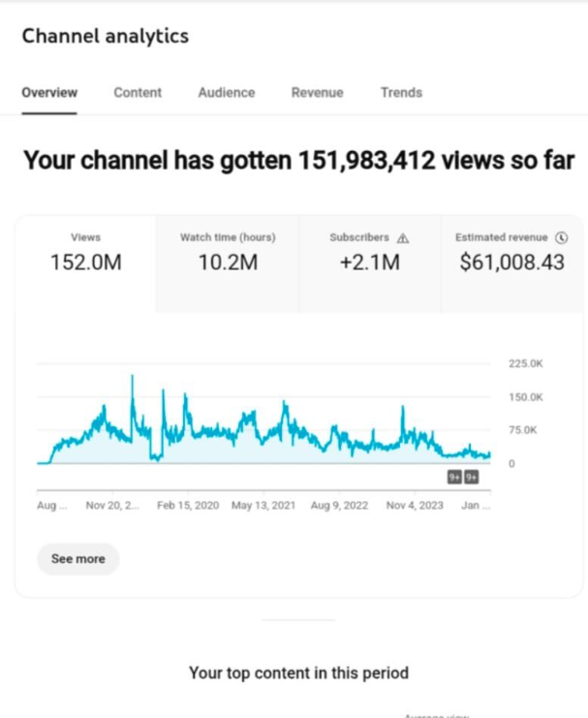Click the 150.0K axis label

(525, 397)
